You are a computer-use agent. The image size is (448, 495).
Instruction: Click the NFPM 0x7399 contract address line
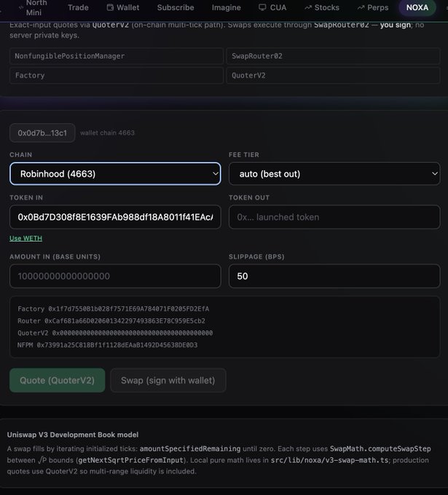tap(107, 345)
